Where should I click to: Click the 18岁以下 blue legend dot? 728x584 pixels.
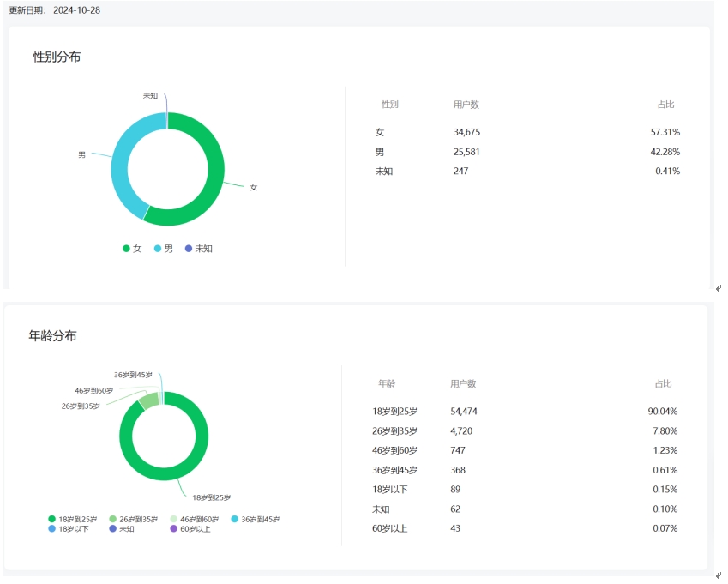coord(51,529)
